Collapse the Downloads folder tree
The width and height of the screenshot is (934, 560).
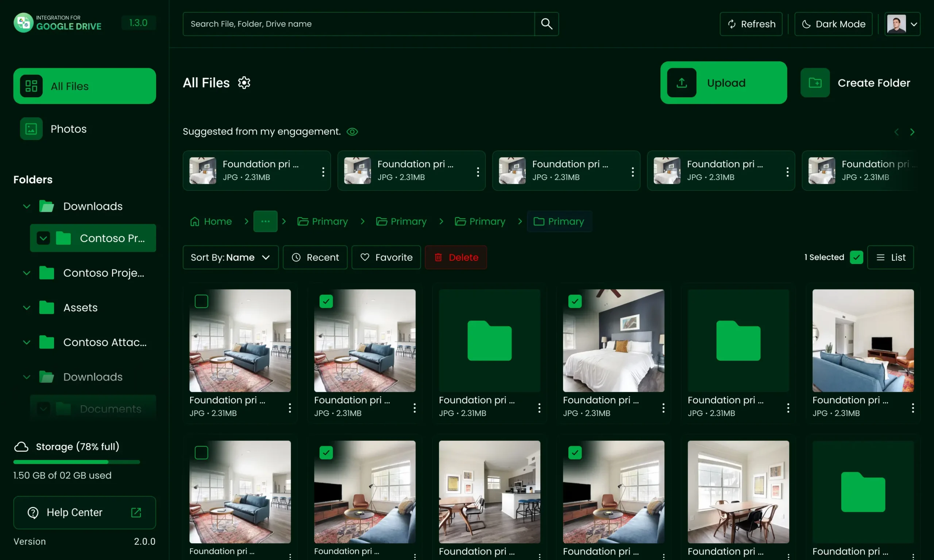pos(26,206)
